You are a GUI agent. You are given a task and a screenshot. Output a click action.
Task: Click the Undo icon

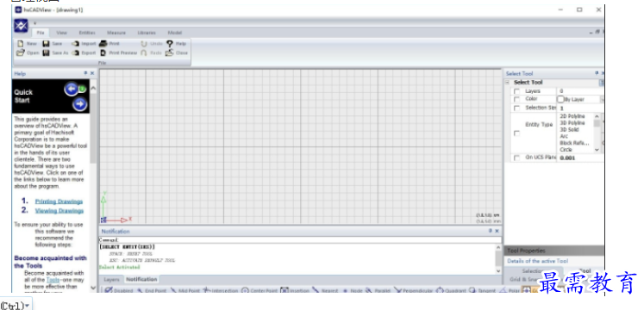pyautogui.click(x=144, y=43)
